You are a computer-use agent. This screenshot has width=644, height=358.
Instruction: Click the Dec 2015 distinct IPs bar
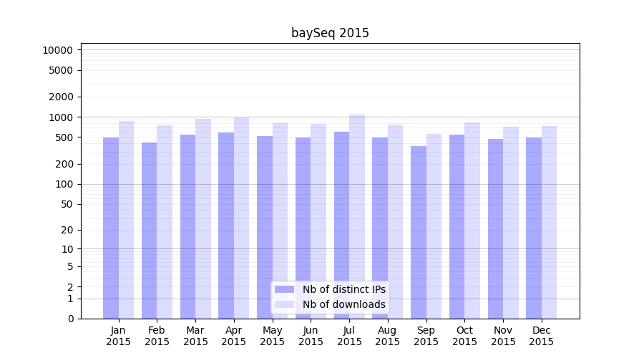point(534,228)
